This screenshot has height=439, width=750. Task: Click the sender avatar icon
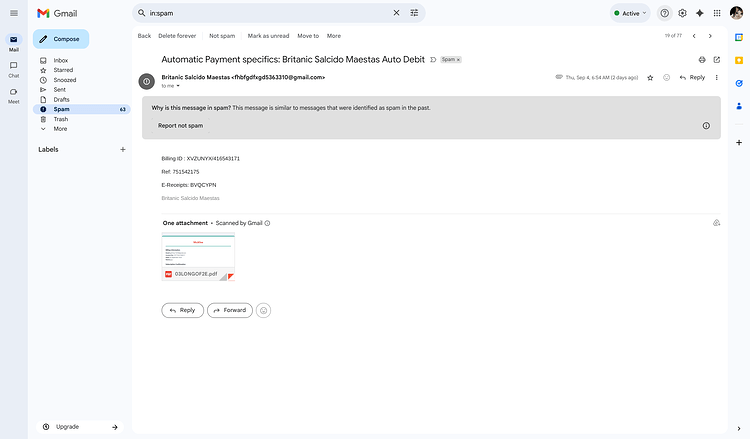pyautogui.click(x=146, y=81)
